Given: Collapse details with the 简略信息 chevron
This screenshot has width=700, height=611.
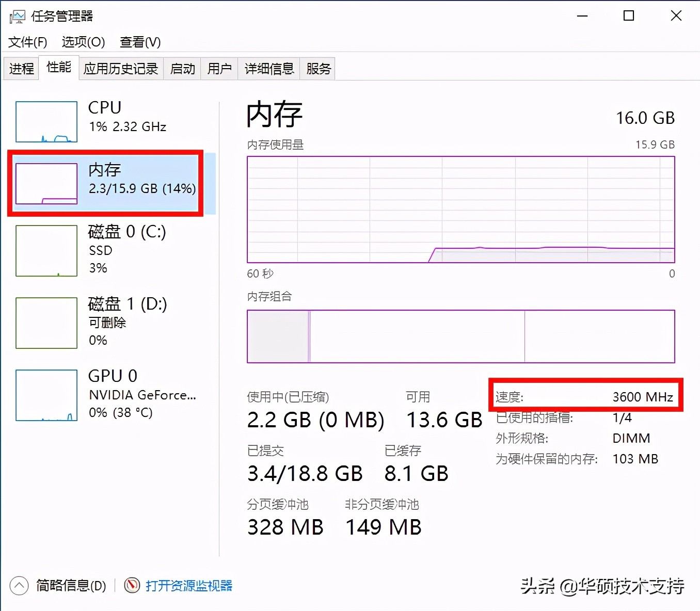Looking at the screenshot, I should click(x=19, y=586).
